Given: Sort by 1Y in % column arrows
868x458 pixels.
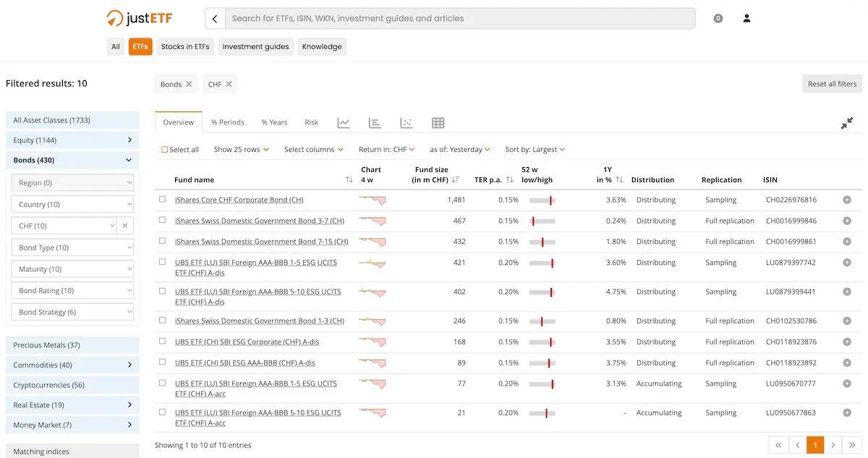Looking at the screenshot, I should (x=620, y=179).
